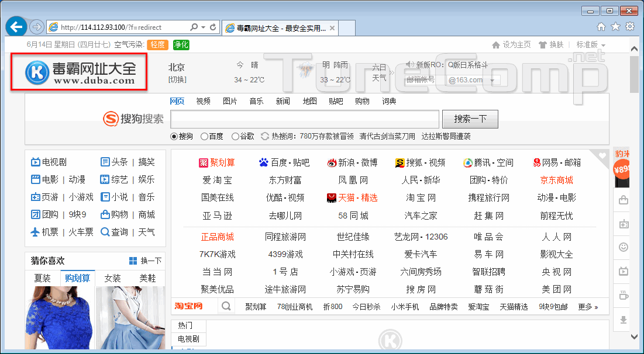Refresh hot searches icon beside 热搜词
This screenshot has width=644, height=354.
(x=265, y=136)
